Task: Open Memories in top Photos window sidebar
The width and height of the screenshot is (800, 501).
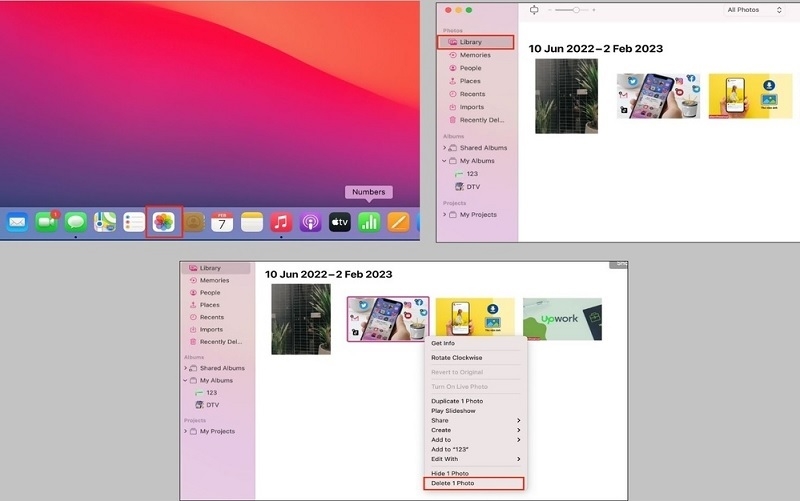Action: [476, 55]
